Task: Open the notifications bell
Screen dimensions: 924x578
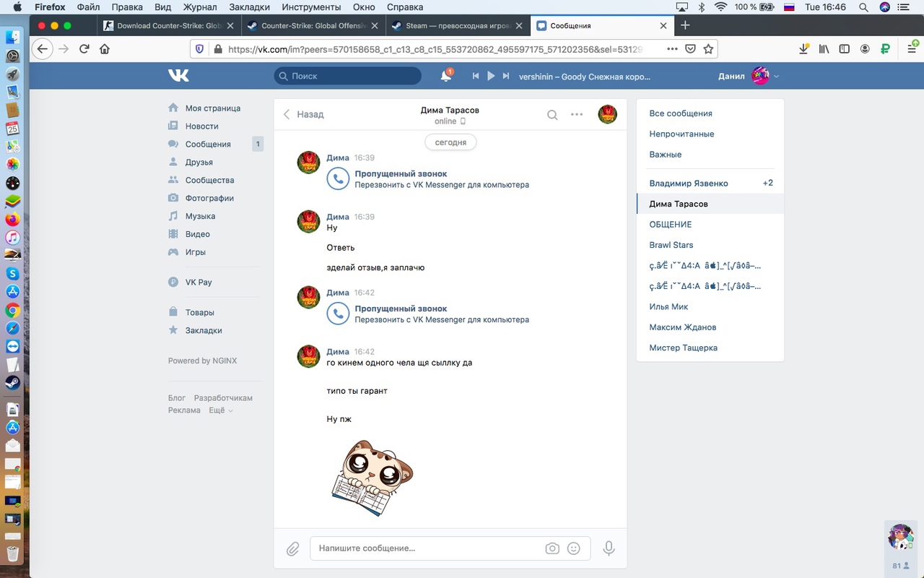Action: click(x=446, y=76)
